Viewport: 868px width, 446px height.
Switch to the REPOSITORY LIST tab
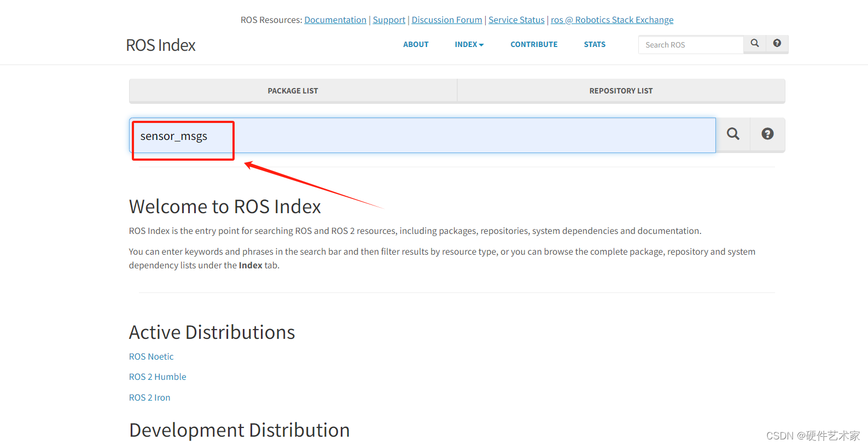[621, 91]
